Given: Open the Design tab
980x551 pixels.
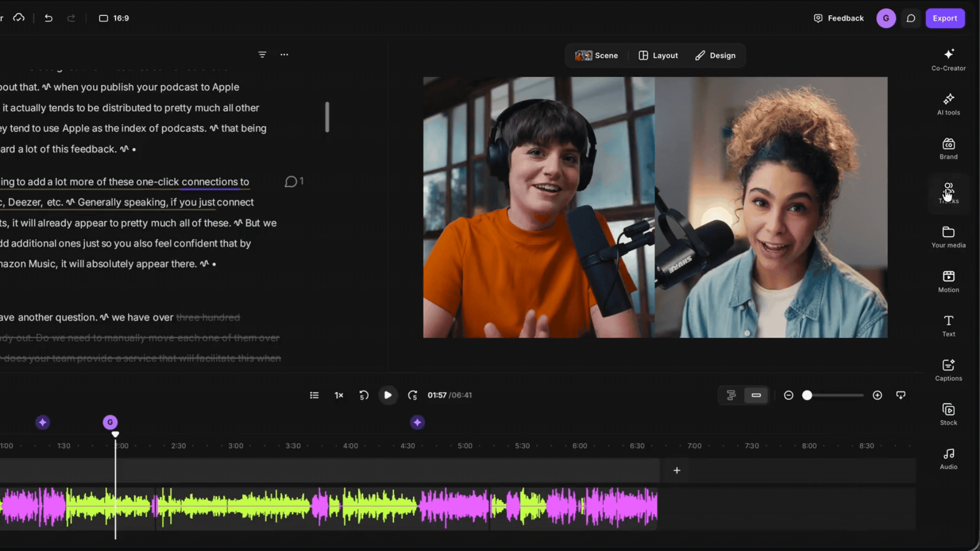Looking at the screenshot, I should 715,55.
